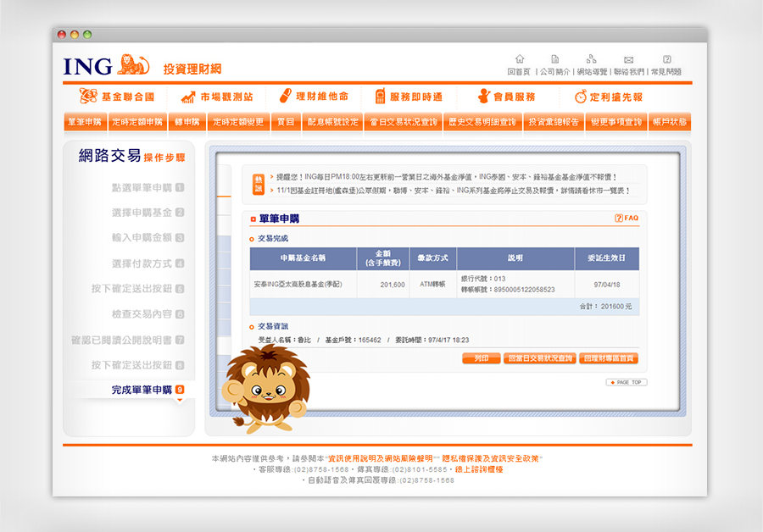Open the 常見問題 question mark icon
763x532 pixels.
pos(667,59)
